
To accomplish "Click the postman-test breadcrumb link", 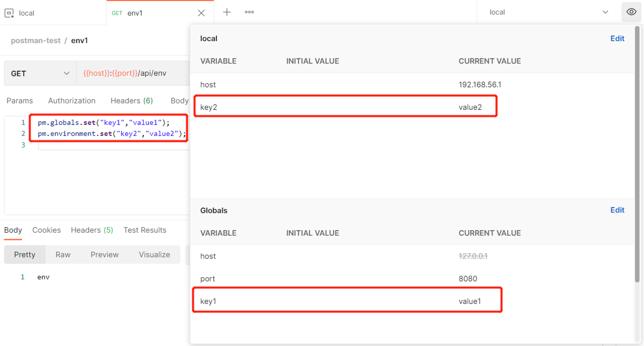I will [36, 41].
